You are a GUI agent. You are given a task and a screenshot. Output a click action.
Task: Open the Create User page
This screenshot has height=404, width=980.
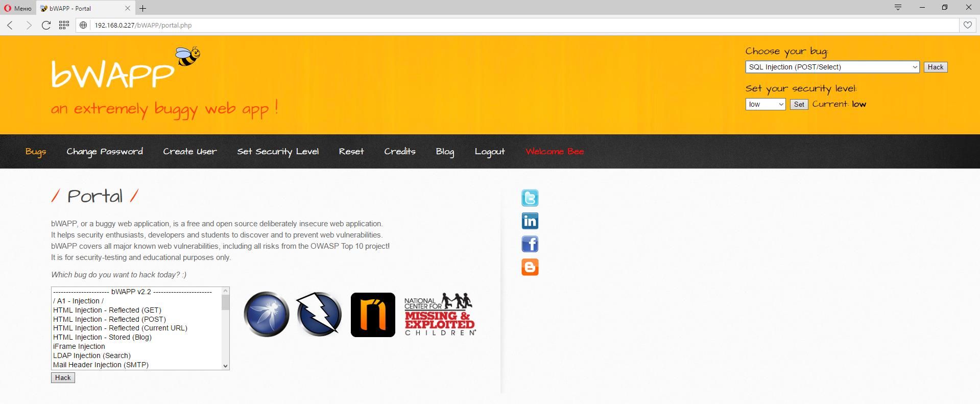coord(190,152)
